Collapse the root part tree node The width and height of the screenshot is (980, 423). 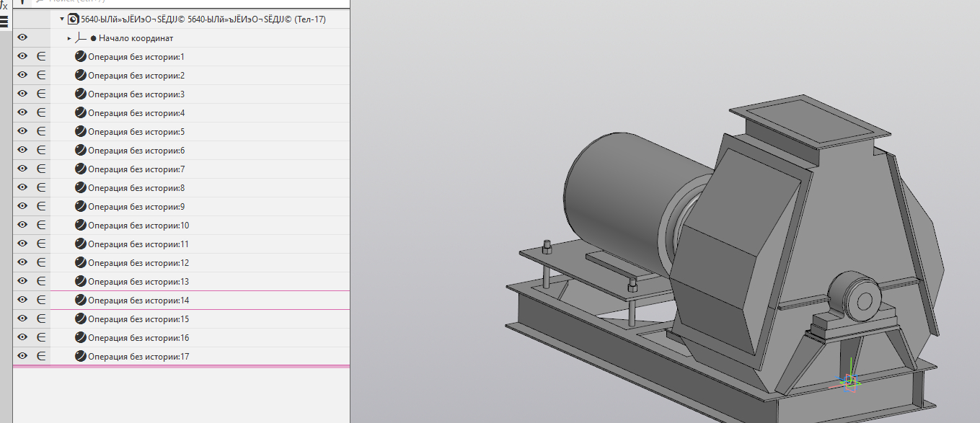click(62, 19)
